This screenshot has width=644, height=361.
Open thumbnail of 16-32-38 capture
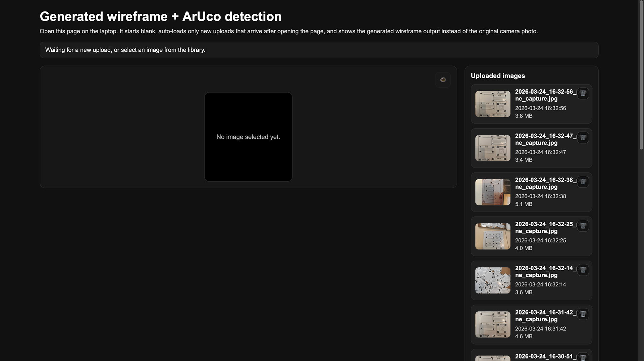(493, 192)
